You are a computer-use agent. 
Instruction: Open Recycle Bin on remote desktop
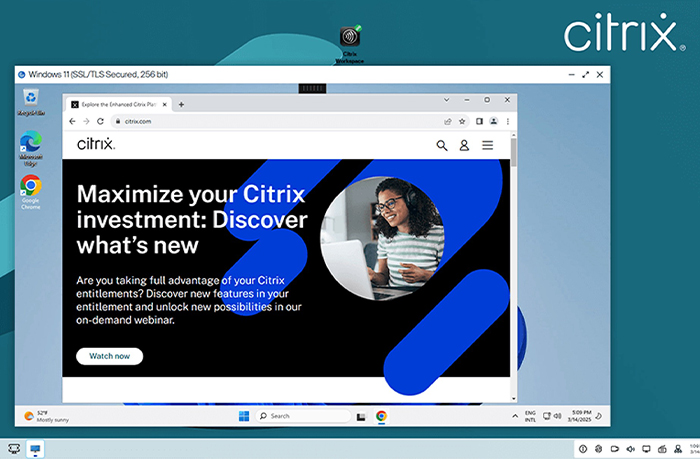coord(31,102)
